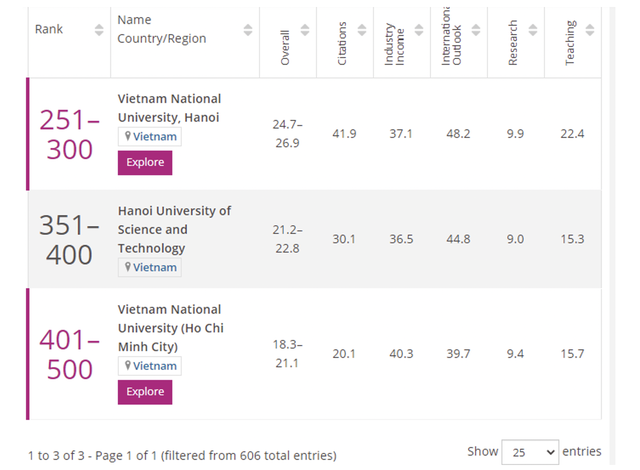This screenshot has width=640, height=470.
Task: Click Explore under Vietnam National University, Hanoi
Action: (x=145, y=163)
